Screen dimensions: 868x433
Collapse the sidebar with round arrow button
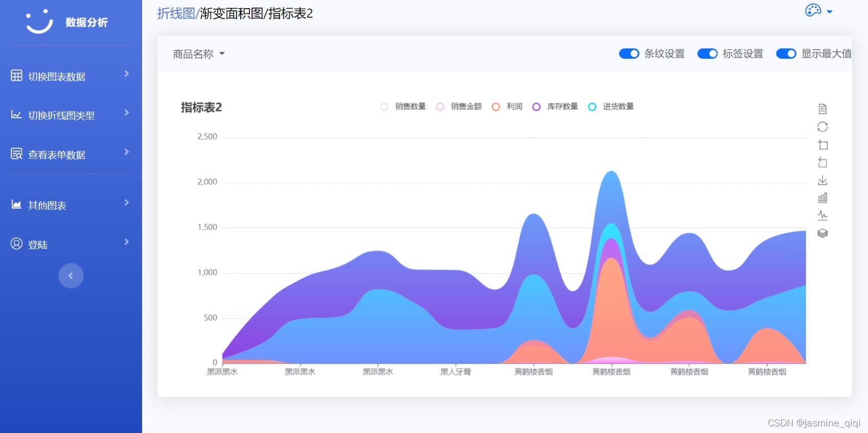[x=71, y=276]
